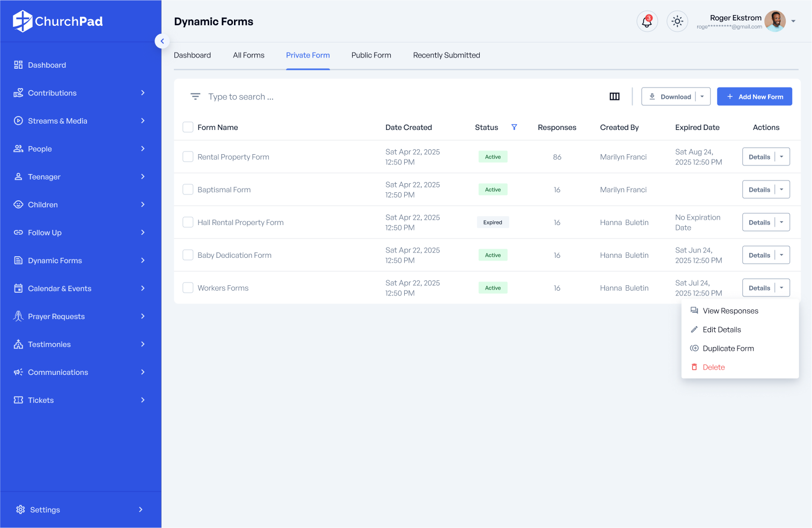Click Details for Baptismal Form
This screenshot has height=528, width=812.
(759, 190)
